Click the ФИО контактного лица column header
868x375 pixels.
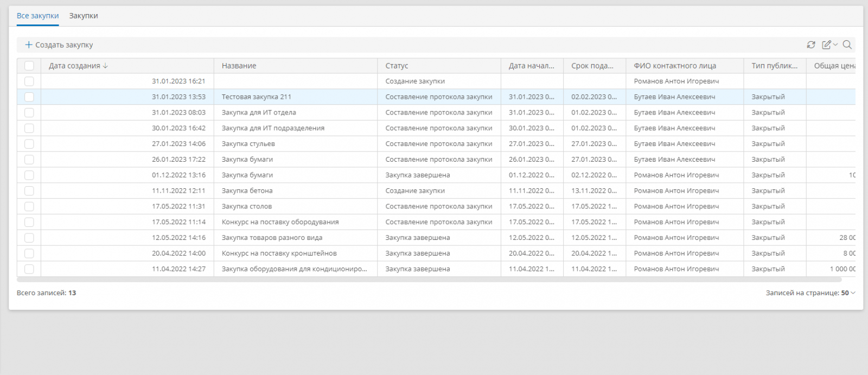pyautogui.click(x=674, y=66)
